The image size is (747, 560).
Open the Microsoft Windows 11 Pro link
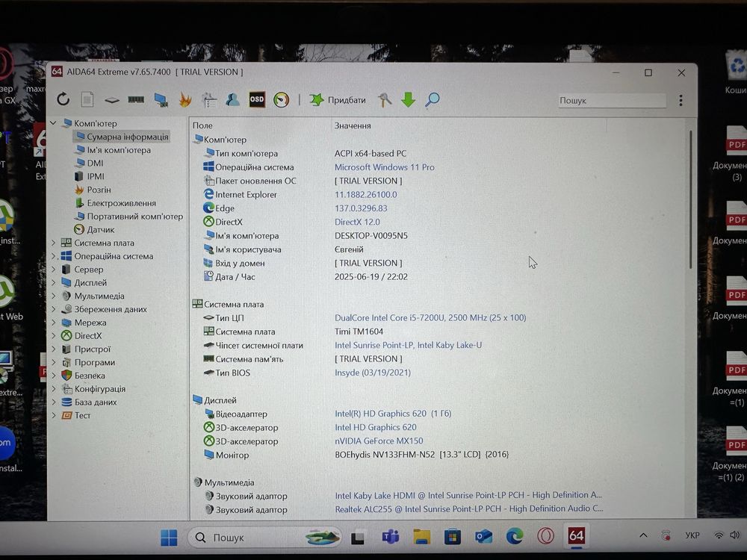(x=384, y=167)
